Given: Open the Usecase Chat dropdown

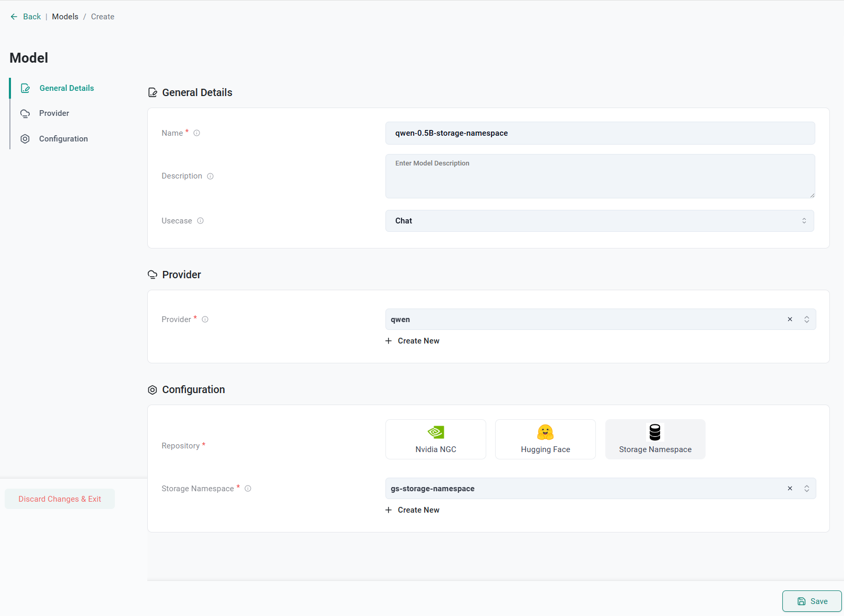Looking at the screenshot, I should click(599, 221).
